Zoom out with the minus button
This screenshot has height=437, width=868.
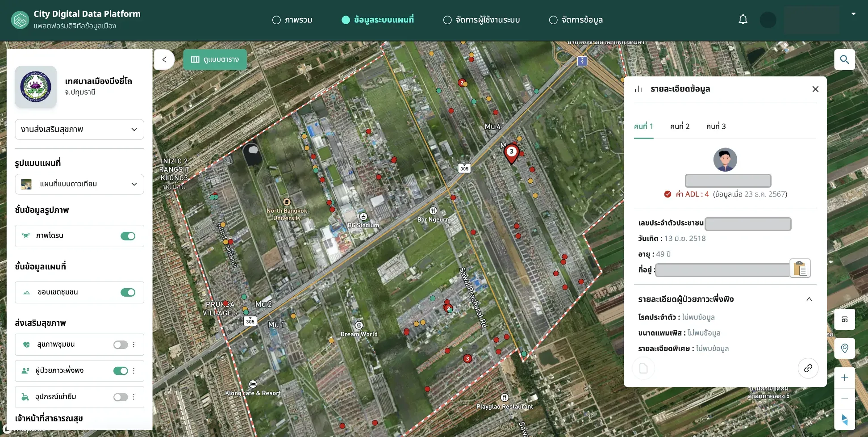(844, 399)
